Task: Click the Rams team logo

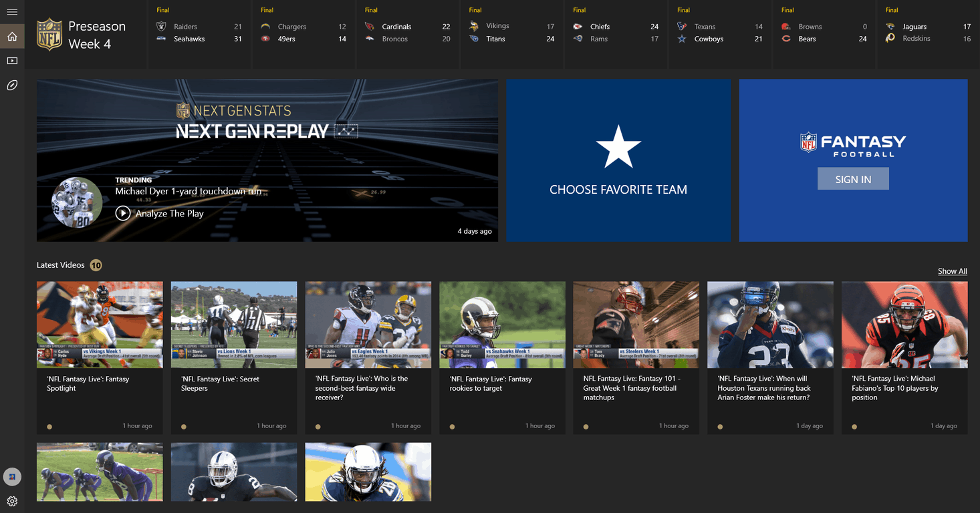Action: pyautogui.click(x=578, y=39)
